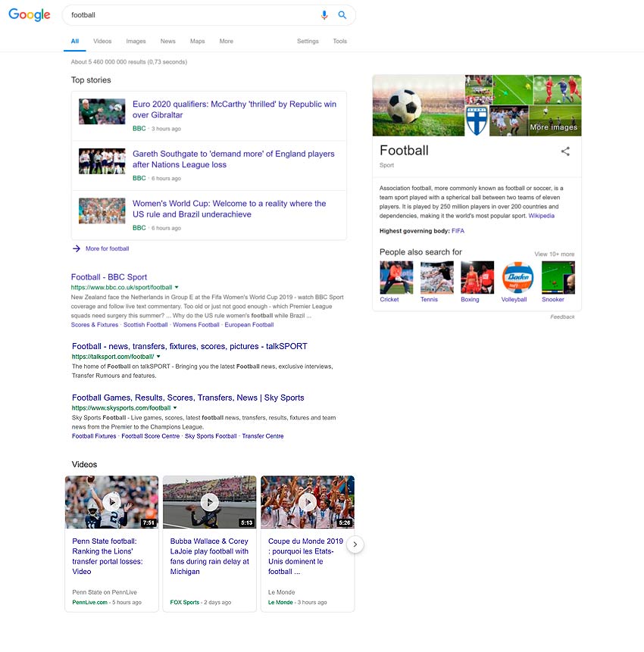Switch to the Images tab
This screenshot has height=652, width=644.
click(136, 41)
